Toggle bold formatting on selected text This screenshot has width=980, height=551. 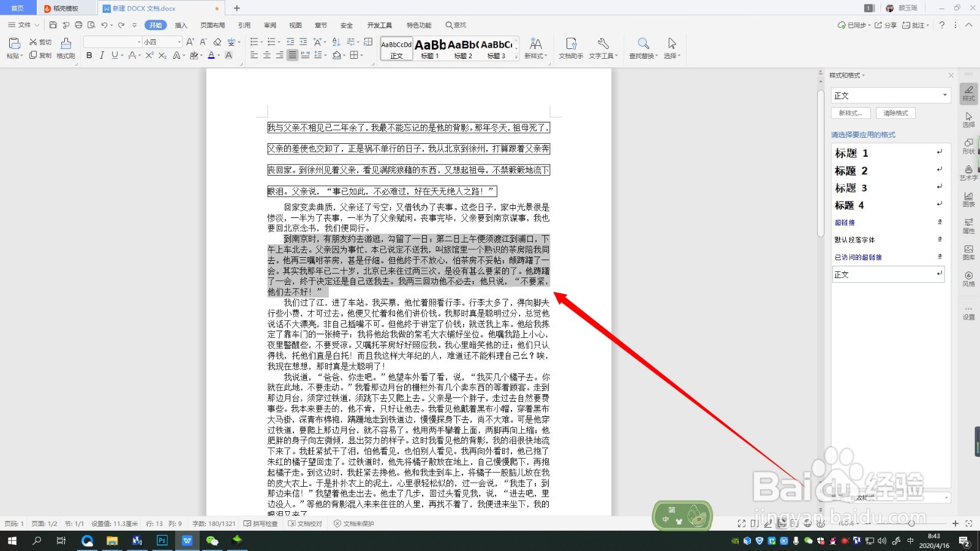point(89,55)
